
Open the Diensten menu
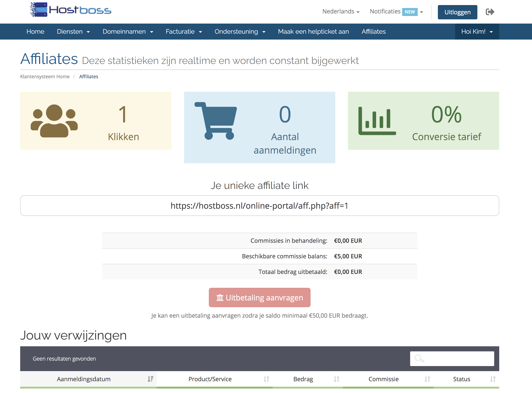[73, 31]
